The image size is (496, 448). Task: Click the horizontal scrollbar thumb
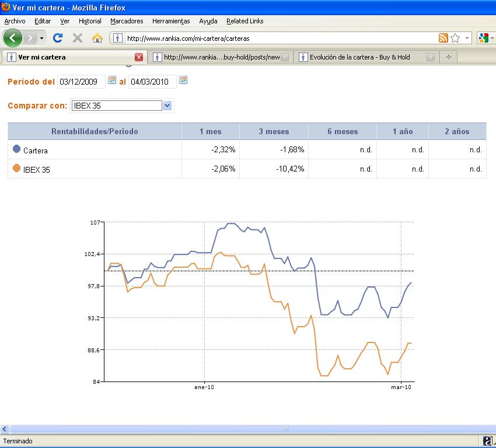(x=285, y=429)
